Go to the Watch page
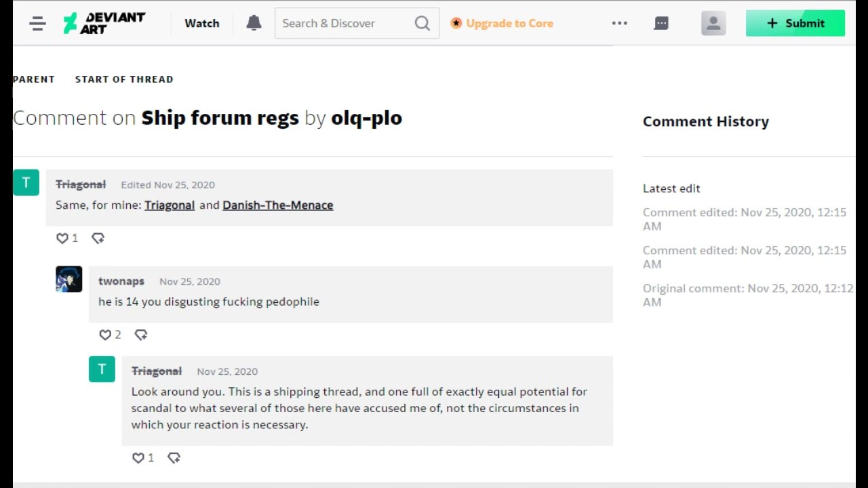 click(202, 23)
